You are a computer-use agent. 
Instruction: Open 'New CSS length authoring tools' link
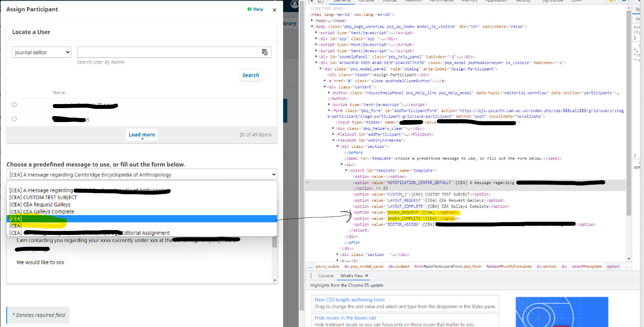(x=350, y=300)
